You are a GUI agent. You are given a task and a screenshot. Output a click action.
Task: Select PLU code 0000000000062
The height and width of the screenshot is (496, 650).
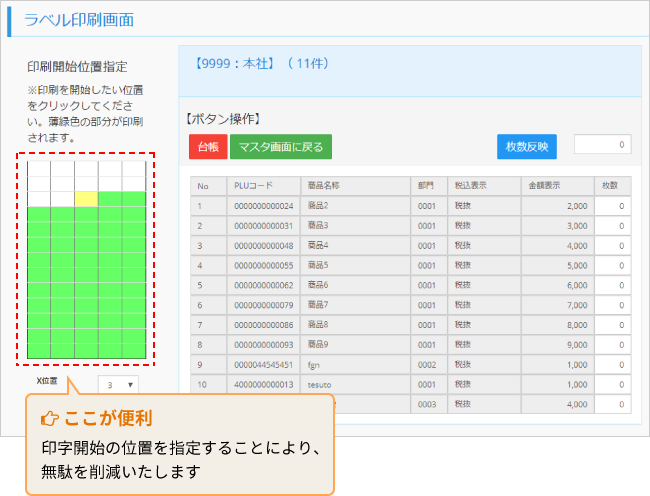pyautogui.click(x=264, y=286)
